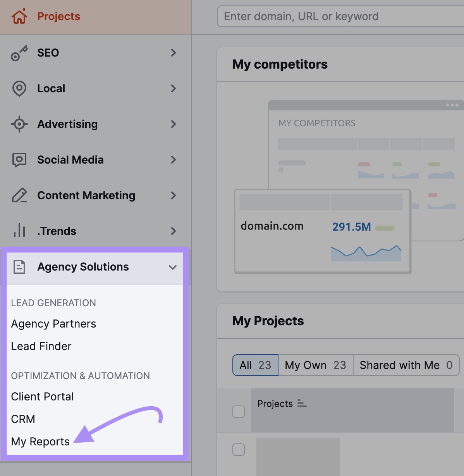Click the Projects home icon
Image resolution: width=464 pixels, height=476 pixels.
click(19, 16)
